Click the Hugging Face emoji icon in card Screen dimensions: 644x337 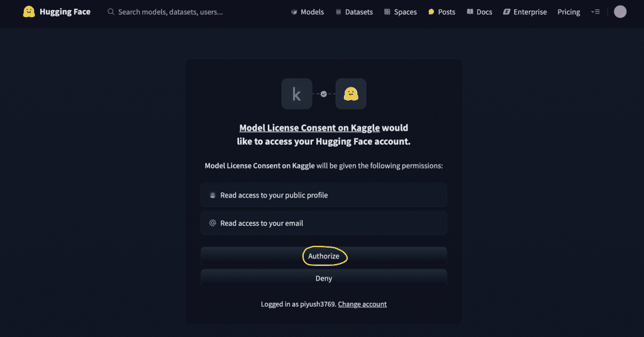tap(351, 94)
